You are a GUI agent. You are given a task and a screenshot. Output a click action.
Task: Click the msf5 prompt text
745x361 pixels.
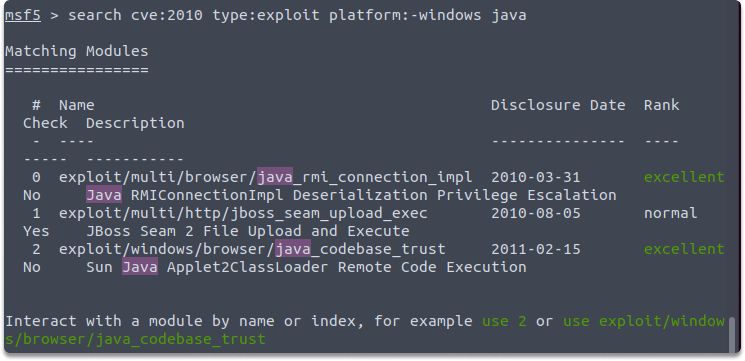click(23, 15)
